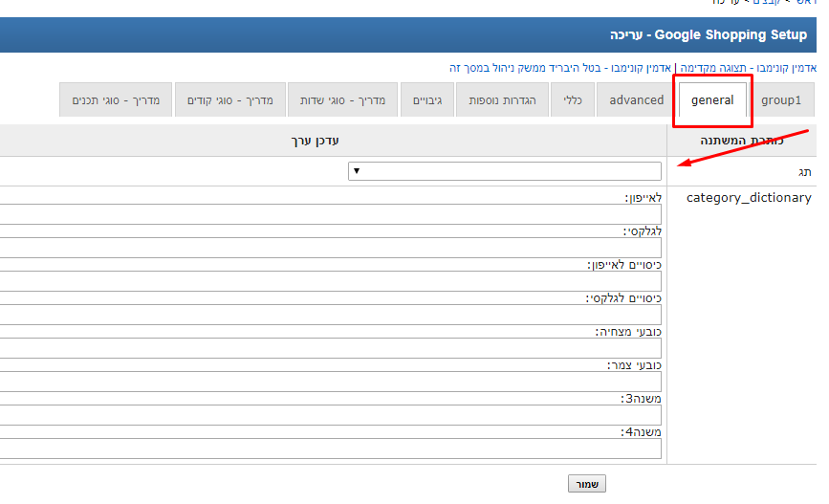Select the כללי tab
This screenshot has height=504, width=829.
tap(573, 100)
